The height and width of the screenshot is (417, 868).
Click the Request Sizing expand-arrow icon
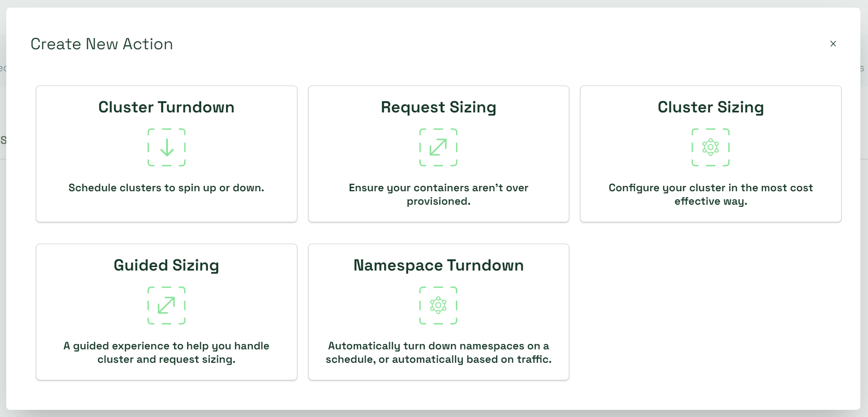coord(438,147)
